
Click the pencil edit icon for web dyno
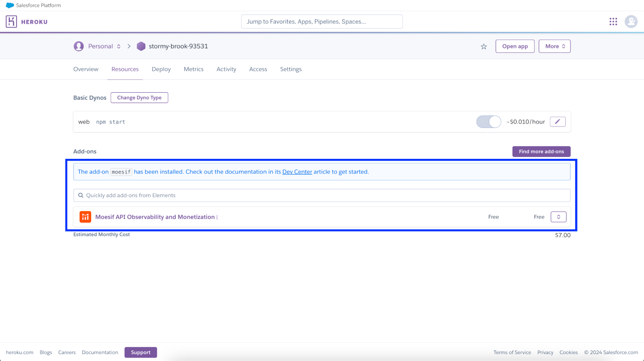pos(557,122)
